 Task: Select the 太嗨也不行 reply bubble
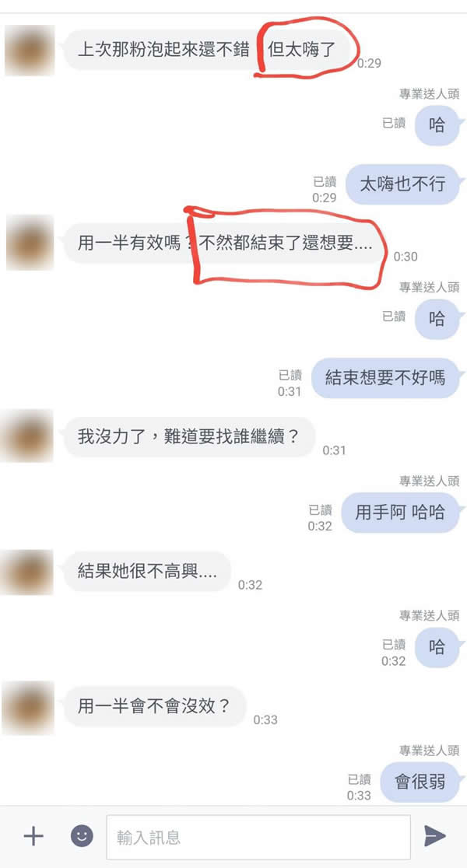[402, 184]
